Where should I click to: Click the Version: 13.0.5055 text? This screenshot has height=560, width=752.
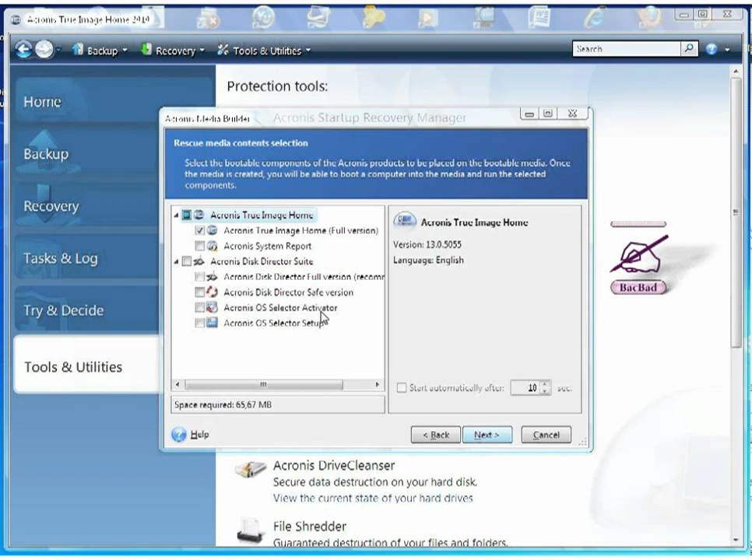pos(427,244)
